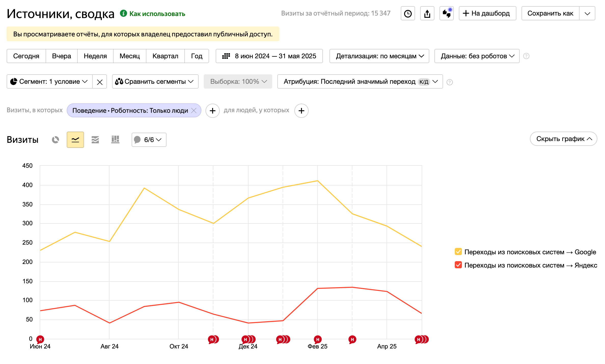Remove the Роботность: Только люди filter
Screen dimensions: 605x364
point(194,110)
